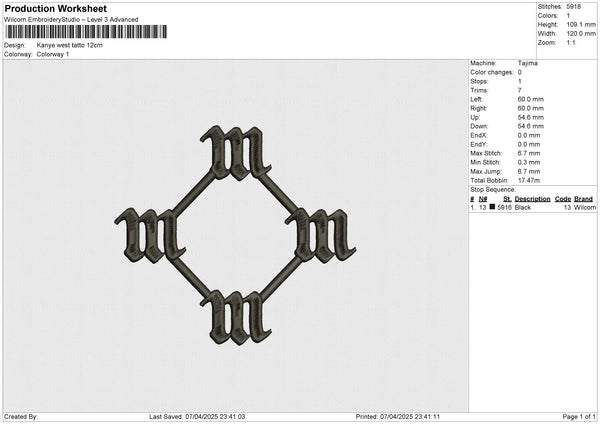The height and width of the screenshot is (424, 600).
Task: Select the Last Saved timestamp 07/04/2025 23:41:03
Action: click(215, 417)
